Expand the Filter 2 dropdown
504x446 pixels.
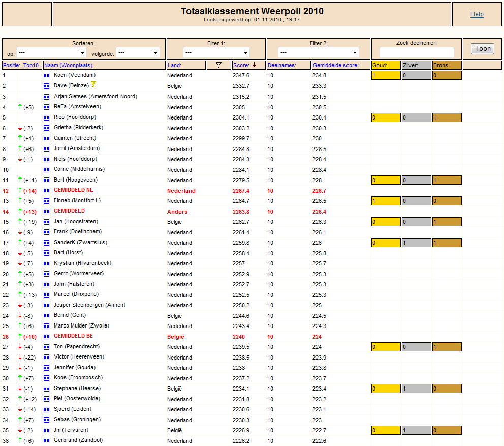coord(318,53)
